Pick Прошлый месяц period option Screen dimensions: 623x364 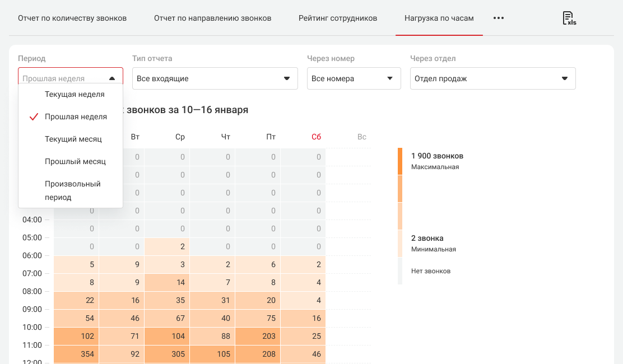[75, 161]
